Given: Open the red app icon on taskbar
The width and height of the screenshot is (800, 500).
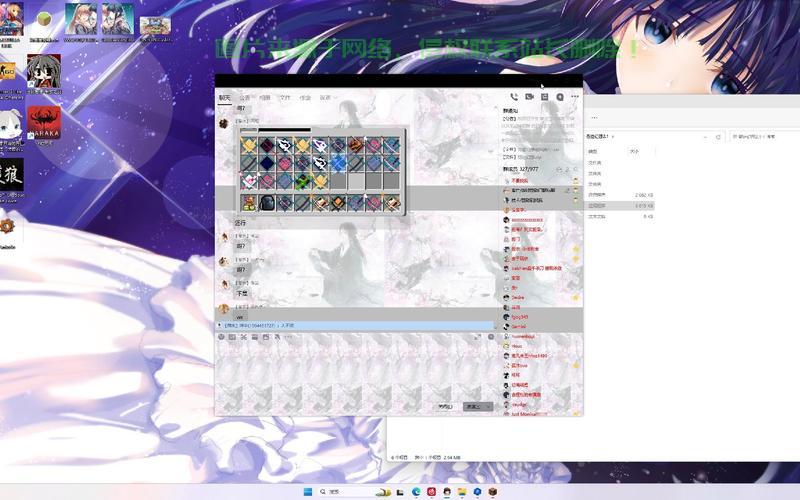Looking at the screenshot, I should click(432, 492).
